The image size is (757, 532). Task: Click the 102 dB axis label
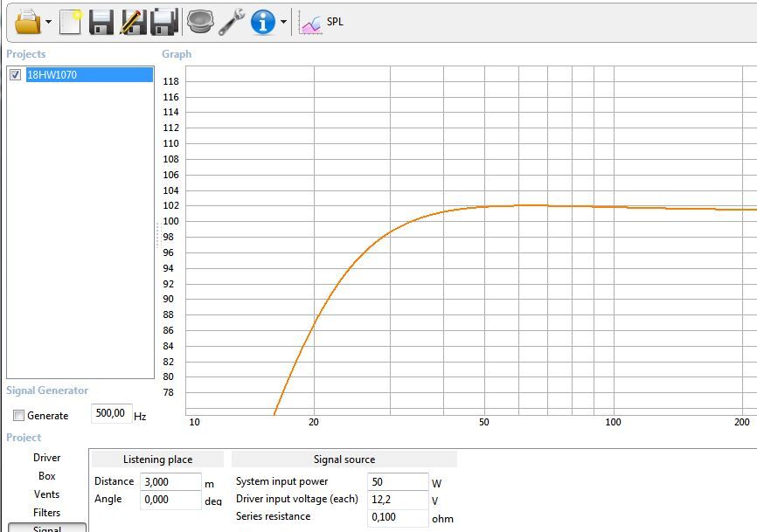pos(171,205)
